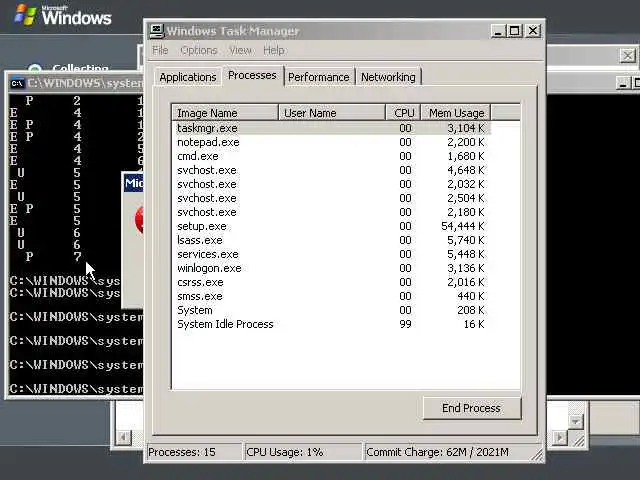Select the cmd.exe process row

click(x=331, y=156)
